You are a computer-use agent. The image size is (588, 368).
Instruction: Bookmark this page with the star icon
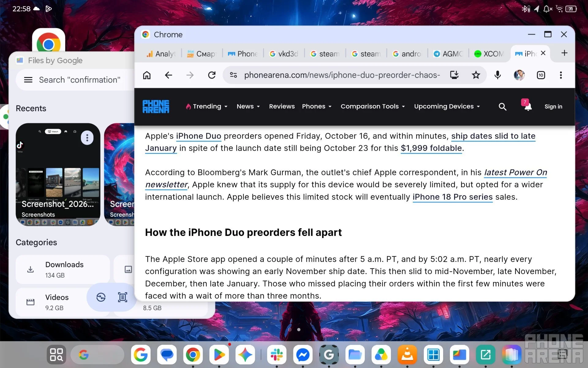point(476,75)
